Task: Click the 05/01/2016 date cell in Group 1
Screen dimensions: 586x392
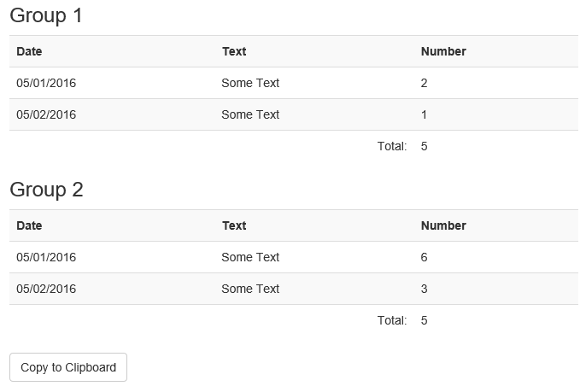Action: pos(46,83)
